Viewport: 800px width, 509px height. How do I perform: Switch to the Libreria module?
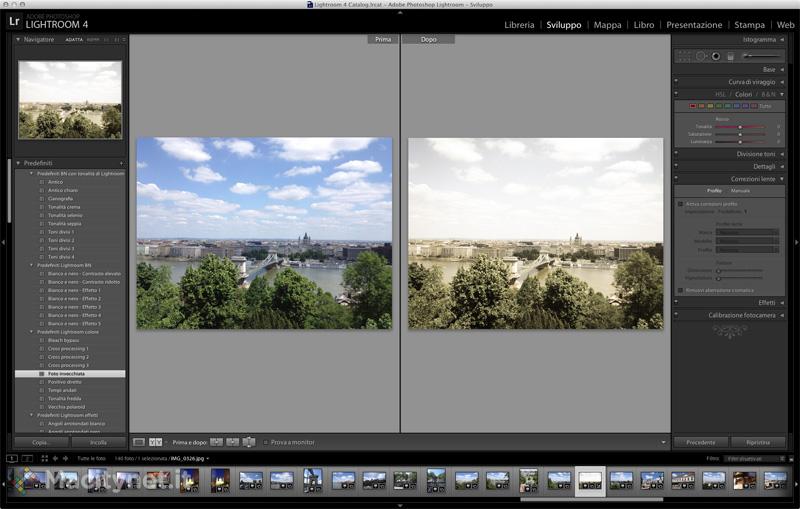tap(519, 25)
